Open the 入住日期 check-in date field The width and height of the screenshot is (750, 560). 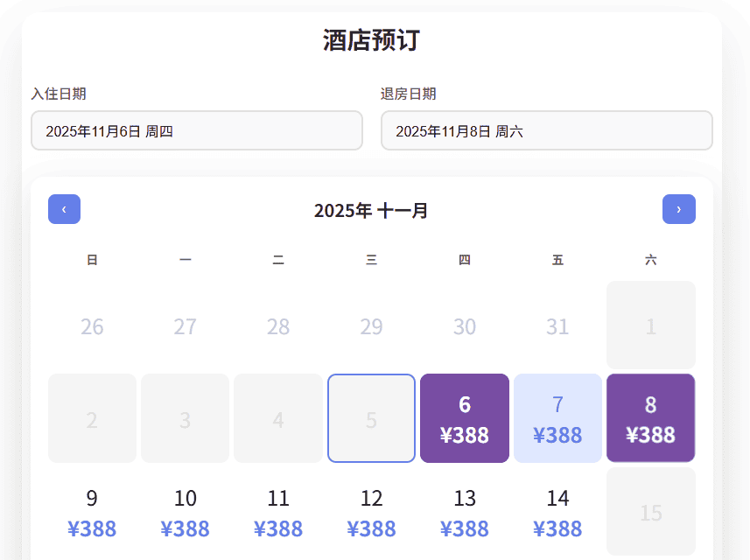197,130
